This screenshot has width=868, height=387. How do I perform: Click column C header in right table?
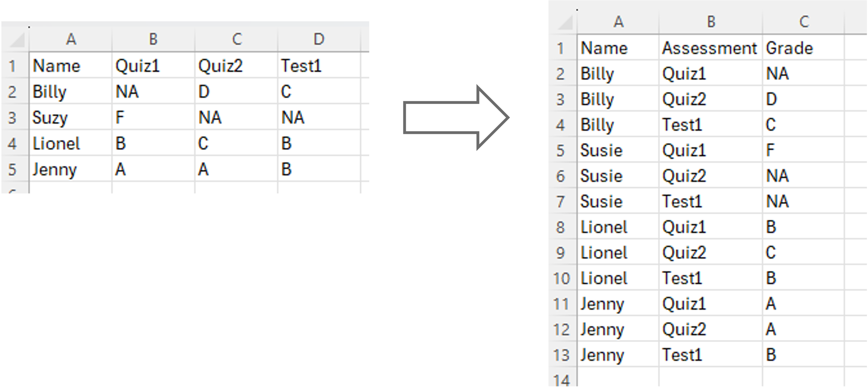click(804, 22)
